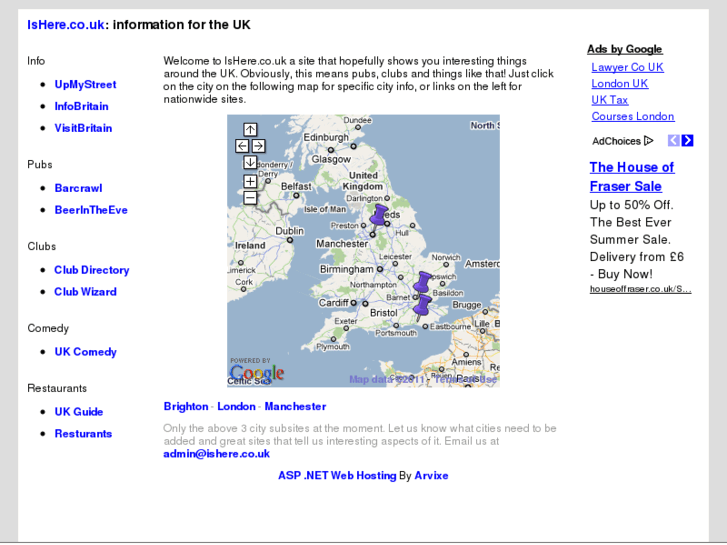This screenshot has width=727, height=545.
Task: Open the Lawyer Co UK ad link
Action: click(x=627, y=67)
